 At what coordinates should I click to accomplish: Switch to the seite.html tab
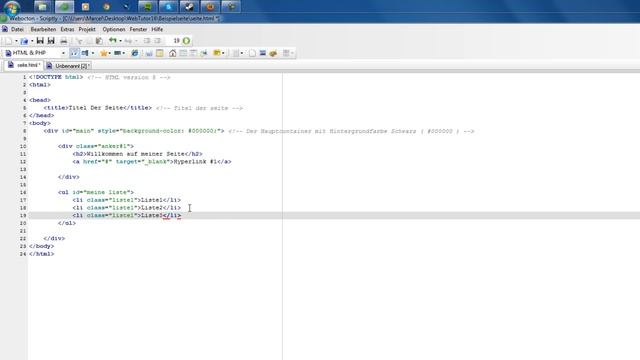(24, 65)
